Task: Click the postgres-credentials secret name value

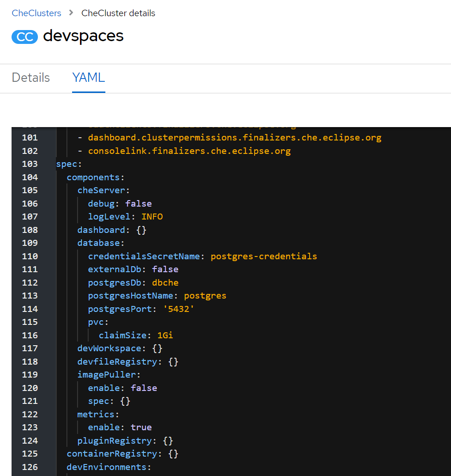Action: 264,256
